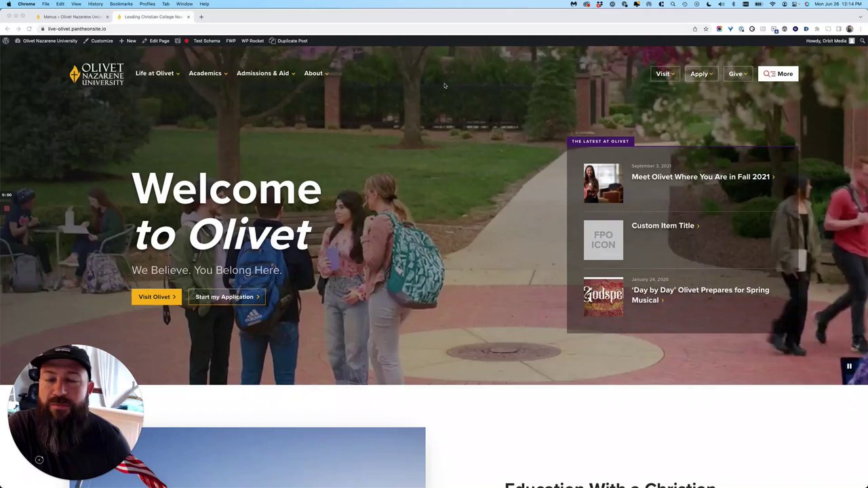Image resolution: width=868 pixels, height=488 pixels.
Task: Open the Edit menu
Action: [x=60, y=4]
